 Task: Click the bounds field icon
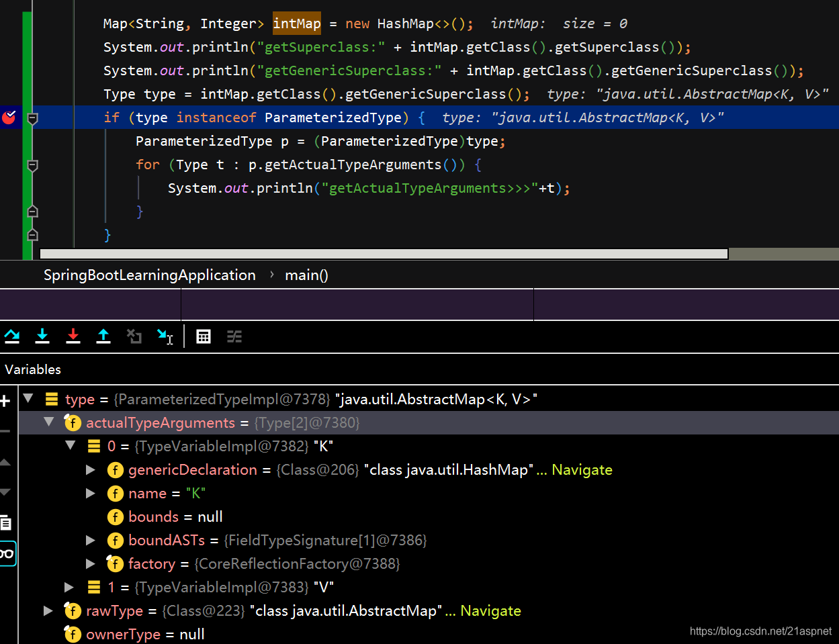tap(116, 516)
